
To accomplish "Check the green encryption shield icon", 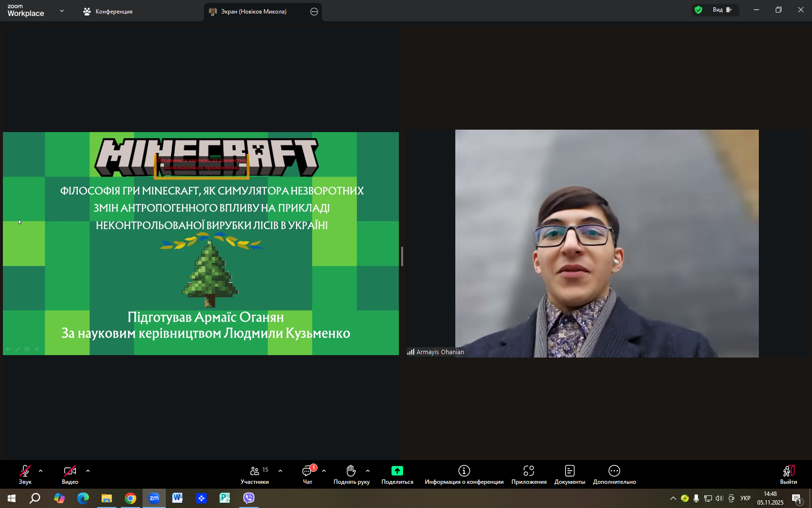I will pyautogui.click(x=698, y=10).
